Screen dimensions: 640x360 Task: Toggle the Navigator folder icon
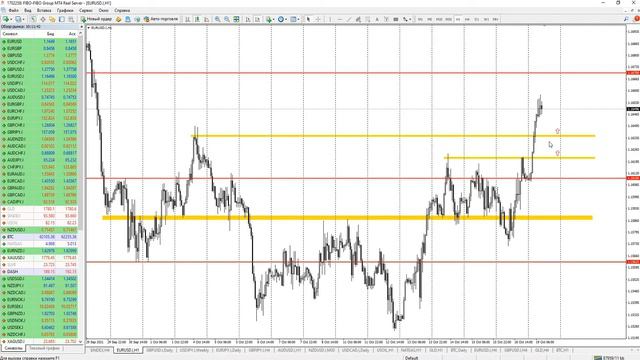click(x=52, y=19)
